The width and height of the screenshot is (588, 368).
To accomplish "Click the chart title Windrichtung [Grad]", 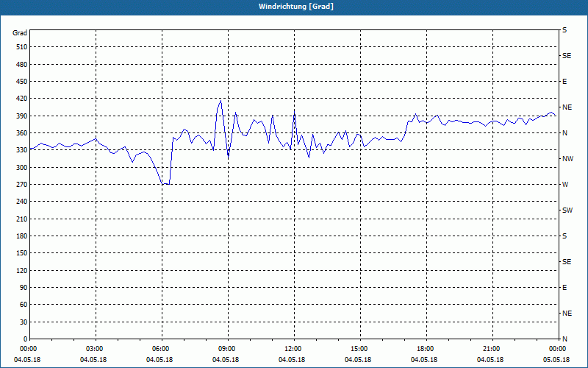I will (x=296, y=7).
